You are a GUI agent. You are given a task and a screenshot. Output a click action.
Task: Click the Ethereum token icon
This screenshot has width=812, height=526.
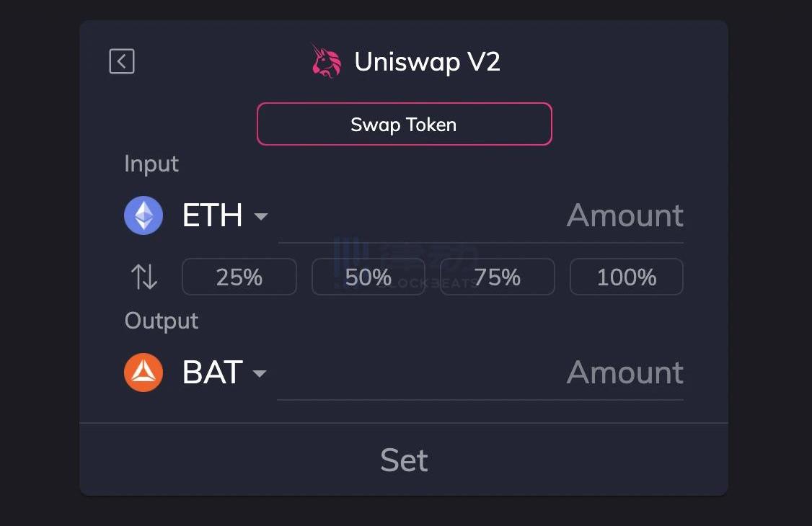(x=144, y=215)
